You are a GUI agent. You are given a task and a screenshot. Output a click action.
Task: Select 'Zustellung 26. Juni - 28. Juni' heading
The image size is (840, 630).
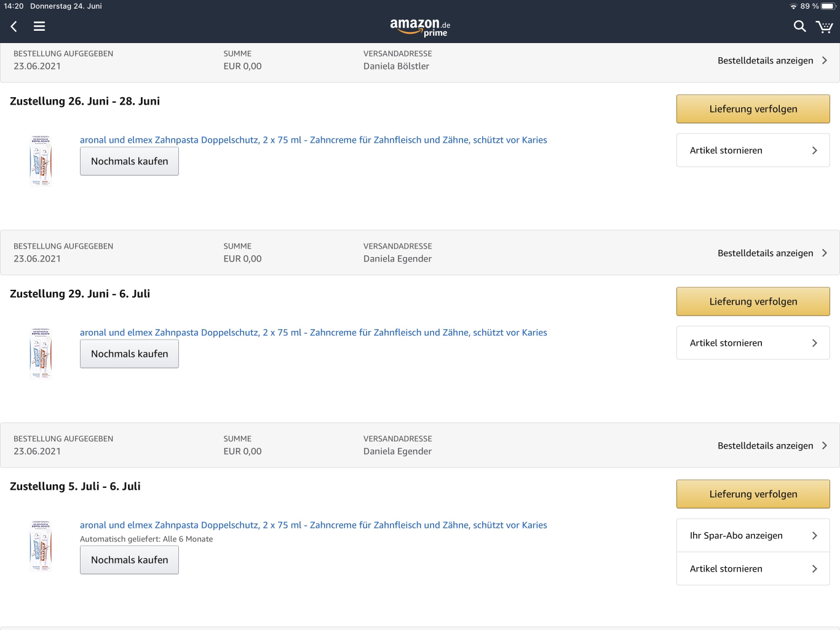coord(85,101)
